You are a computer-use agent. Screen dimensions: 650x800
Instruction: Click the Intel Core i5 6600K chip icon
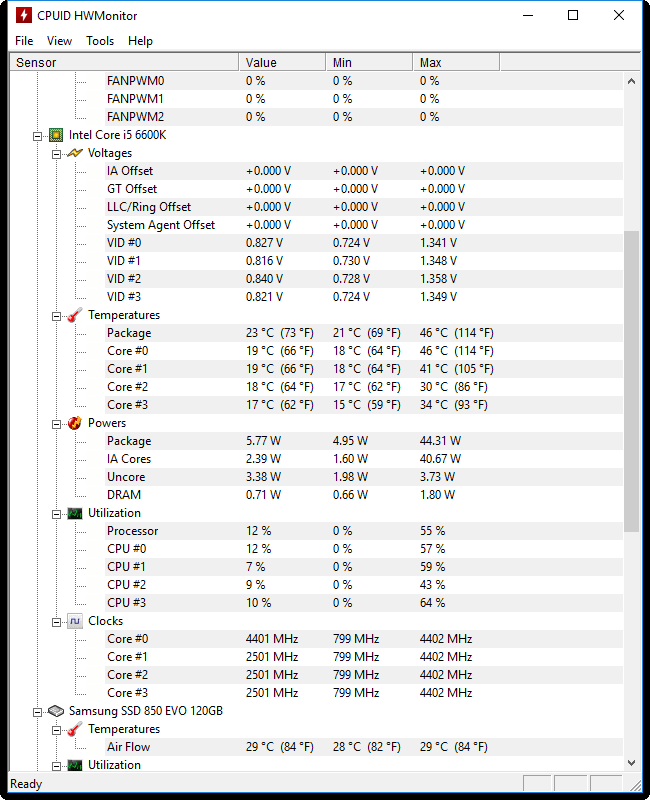point(56,135)
